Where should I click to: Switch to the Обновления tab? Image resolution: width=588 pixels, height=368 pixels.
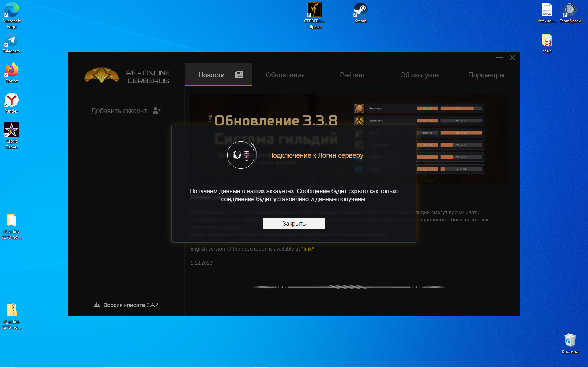(285, 75)
